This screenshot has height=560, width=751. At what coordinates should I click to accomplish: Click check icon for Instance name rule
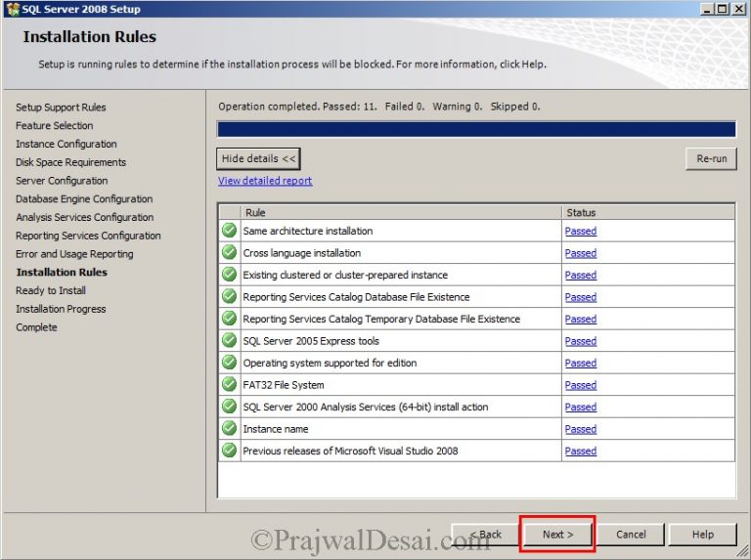point(230,429)
